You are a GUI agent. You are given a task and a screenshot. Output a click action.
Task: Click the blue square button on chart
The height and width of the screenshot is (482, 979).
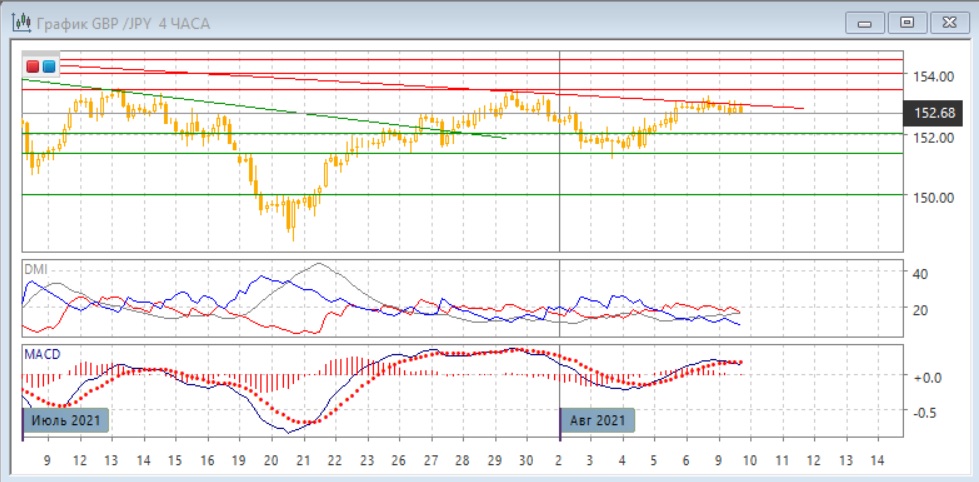[x=49, y=67]
